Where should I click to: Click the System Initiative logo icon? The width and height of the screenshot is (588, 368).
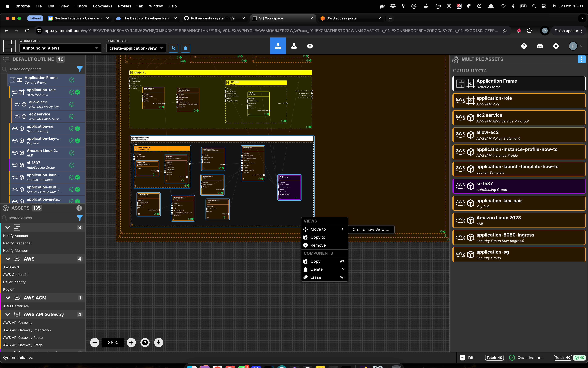10,46
